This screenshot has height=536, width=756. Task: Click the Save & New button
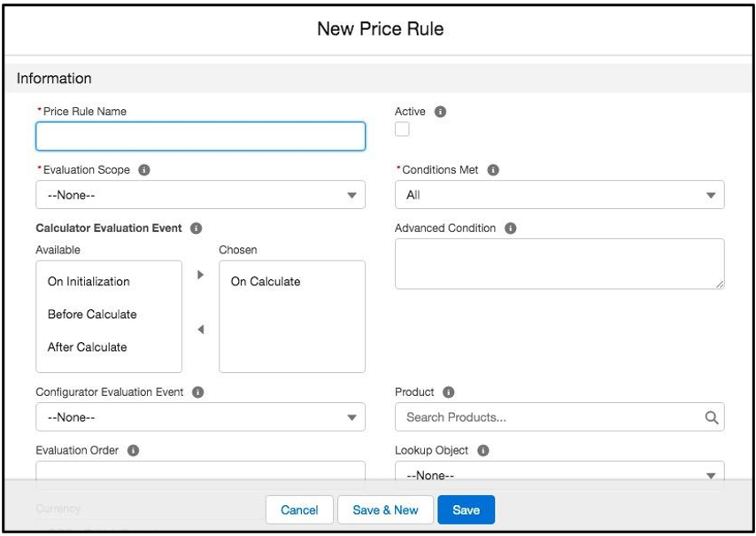[385, 509]
